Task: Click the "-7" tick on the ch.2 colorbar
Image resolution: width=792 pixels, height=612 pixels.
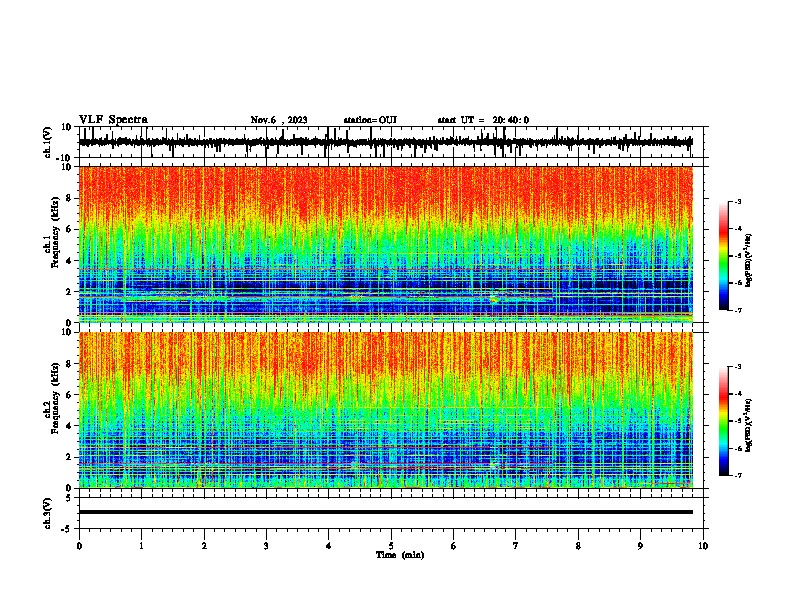Action: point(737,475)
